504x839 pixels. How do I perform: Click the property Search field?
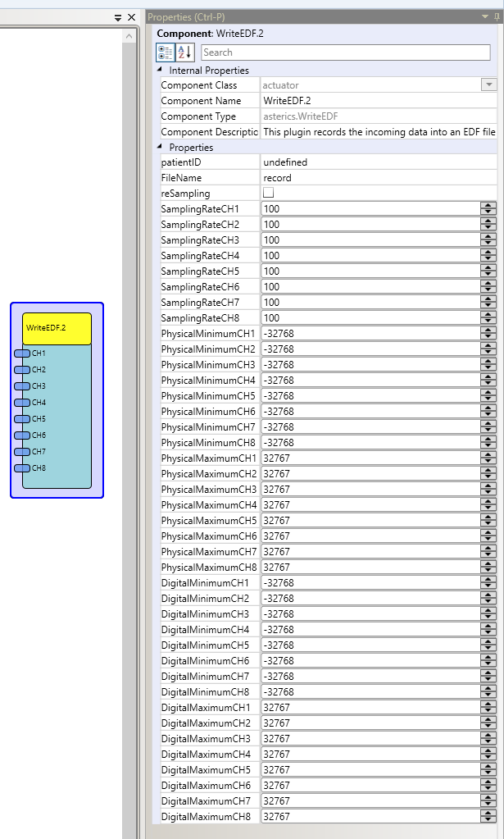(344, 52)
